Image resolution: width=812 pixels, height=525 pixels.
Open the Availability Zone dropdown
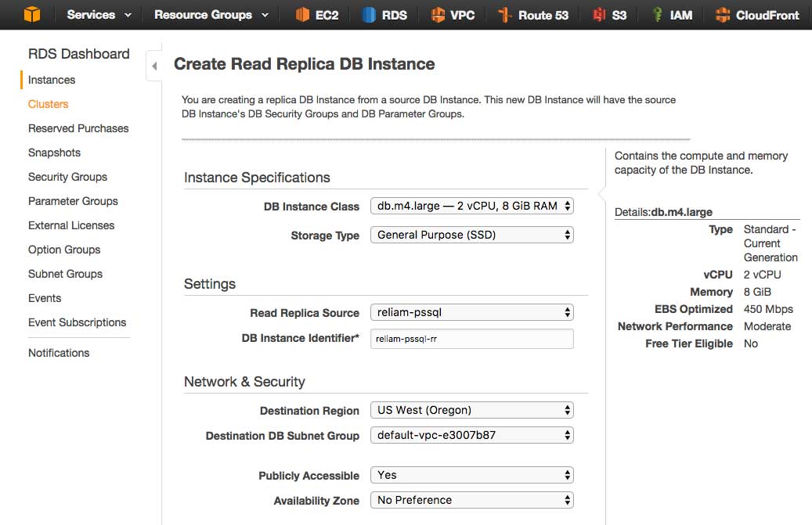tap(471, 500)
